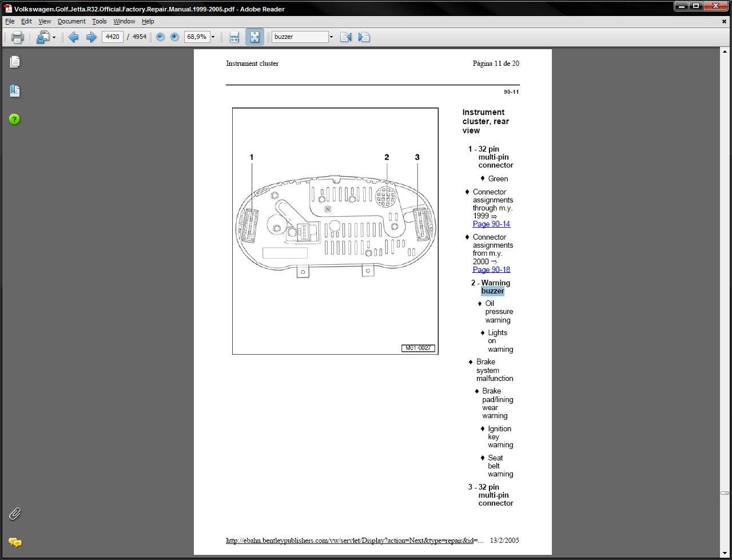Open the Pages panel in left sidebar
The width and height of the screenshot is (732, 560).
pyautogui.click(x=15, y=62)
